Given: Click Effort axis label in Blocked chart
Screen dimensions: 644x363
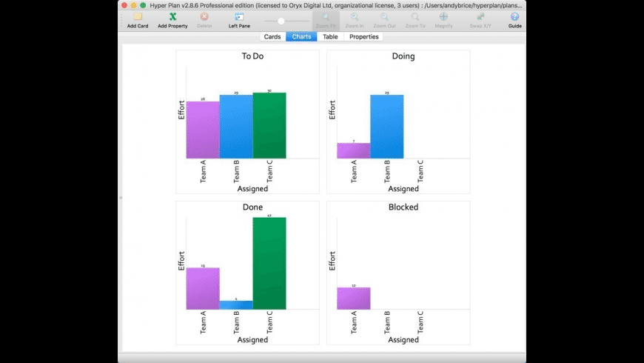Looking at the screenshot, I should coord(332,261).
